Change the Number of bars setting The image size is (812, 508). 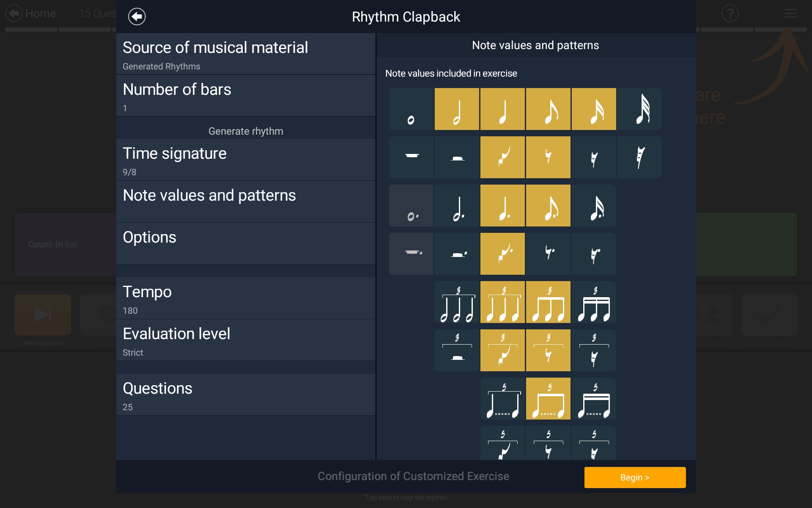(246, 96)
